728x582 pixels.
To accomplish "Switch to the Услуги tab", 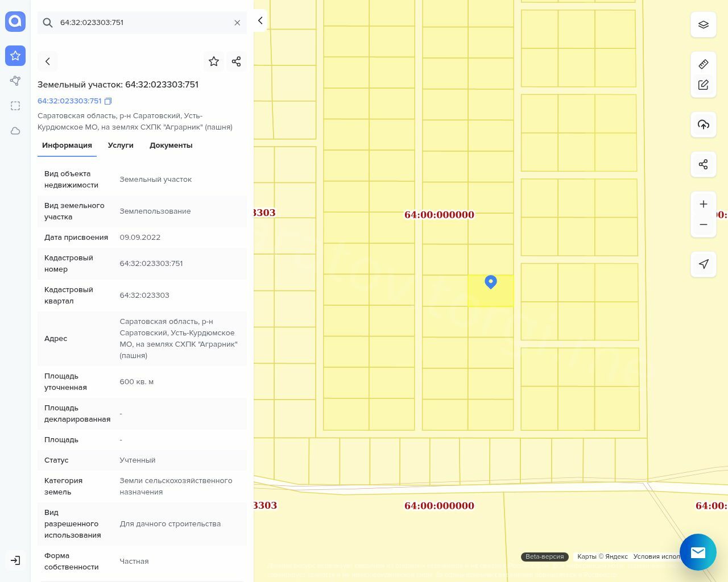I will (121, 145).
